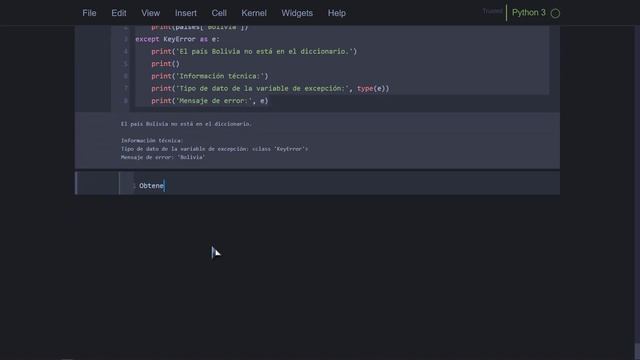Open the Kernel menu
The height and width of the screenshot is (360, 640).
(x=254, y=13)
